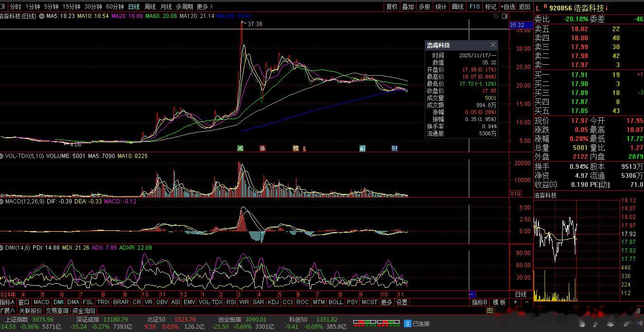
Task: Click the 多股 multi-stock button
Action: point(424,7)
